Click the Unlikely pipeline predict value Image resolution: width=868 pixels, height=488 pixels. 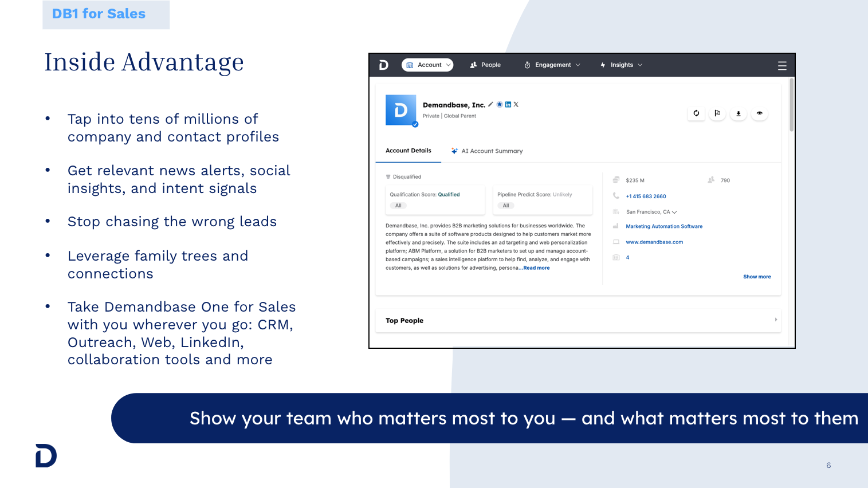click(563, 195)
